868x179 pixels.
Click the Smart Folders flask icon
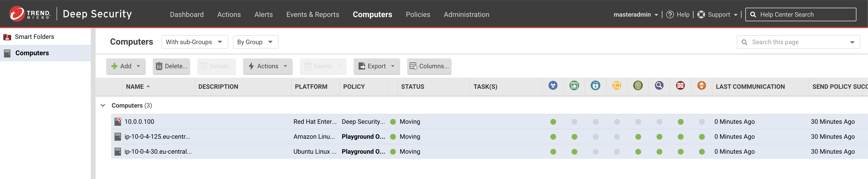[x=7, y=37]
